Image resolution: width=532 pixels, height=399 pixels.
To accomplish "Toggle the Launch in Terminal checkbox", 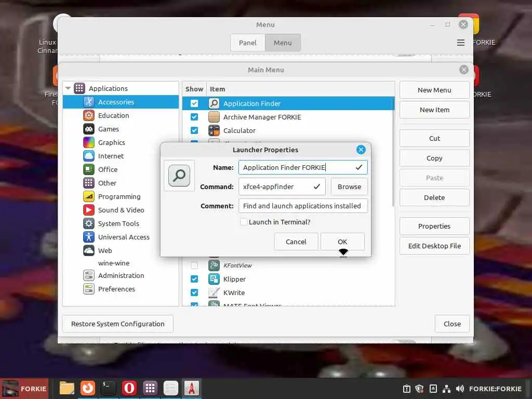I will pyautogui.click(x=243, y=222).
